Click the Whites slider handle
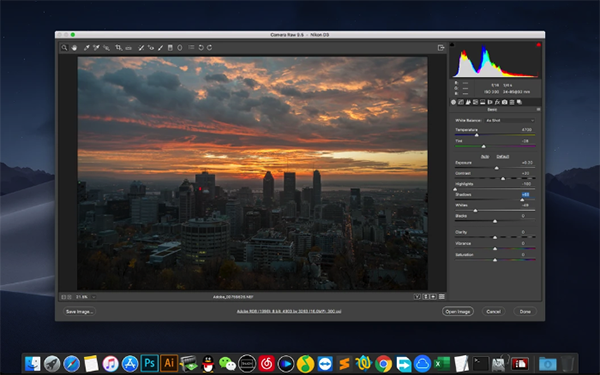The height and width of the screenshot is (375, 600). pyautogui.click(x=476, y=211)
